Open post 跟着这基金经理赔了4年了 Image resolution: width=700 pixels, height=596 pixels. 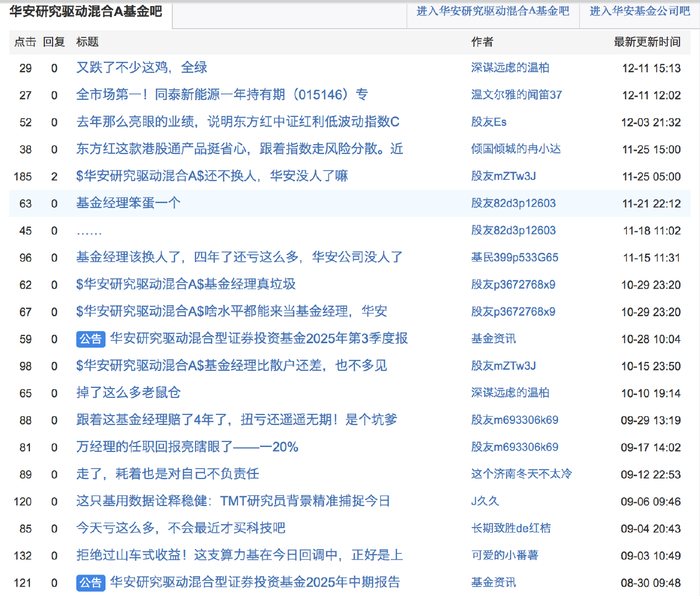point(236,420)
